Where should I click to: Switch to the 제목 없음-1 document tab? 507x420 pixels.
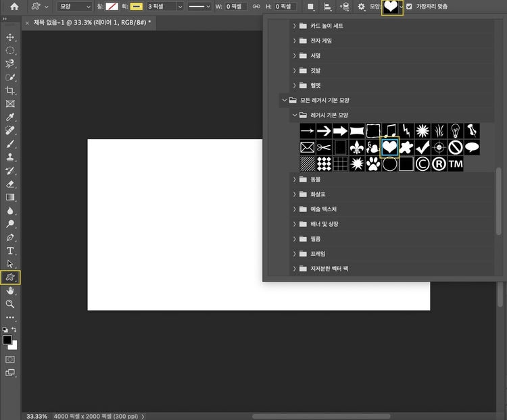92,22
